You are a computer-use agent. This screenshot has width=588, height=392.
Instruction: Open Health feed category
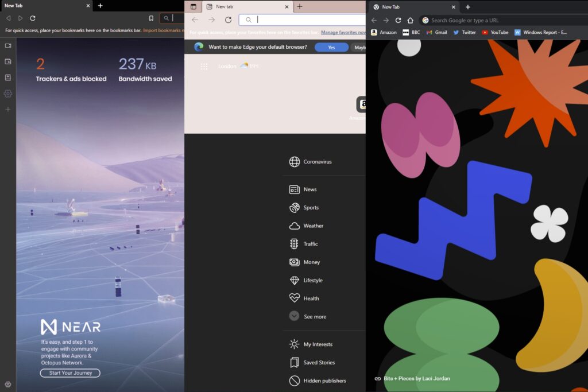pos(304,298)
